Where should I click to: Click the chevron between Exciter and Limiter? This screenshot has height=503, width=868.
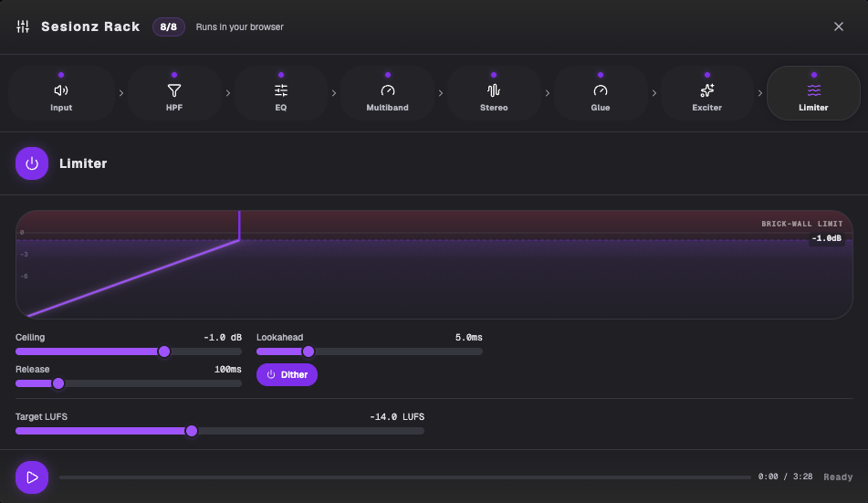(x=760, y=93)
